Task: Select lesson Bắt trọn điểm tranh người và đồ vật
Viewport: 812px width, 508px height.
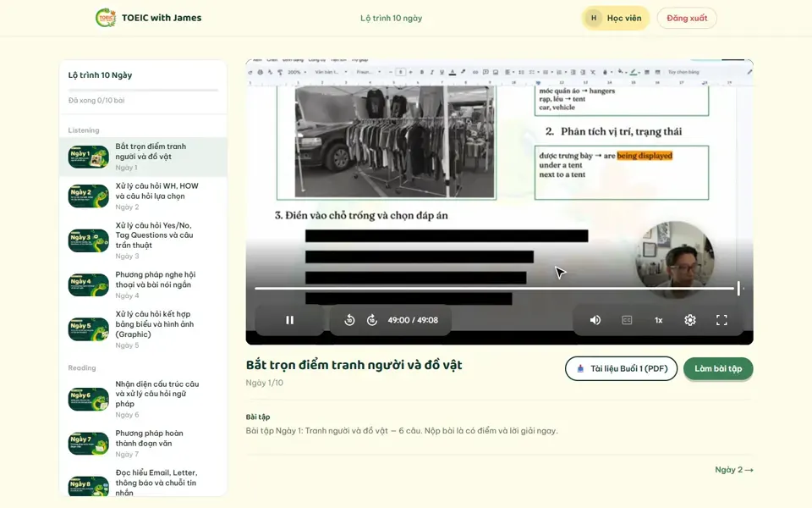Action: (144, 157)
